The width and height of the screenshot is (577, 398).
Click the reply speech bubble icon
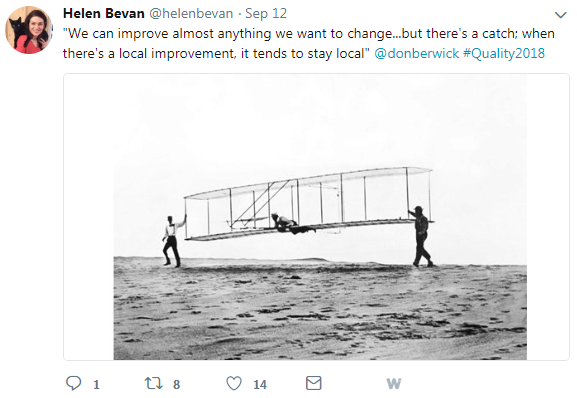[x=73, y=383]
